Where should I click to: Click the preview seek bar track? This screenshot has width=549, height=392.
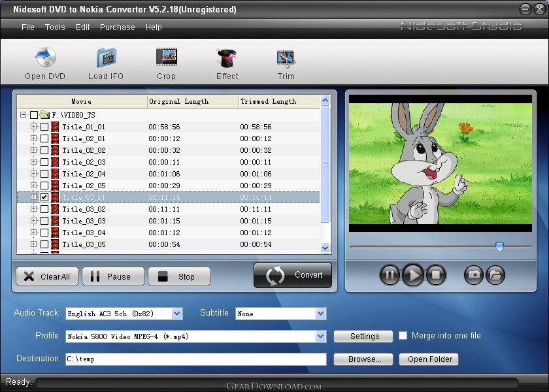(441, 247)
